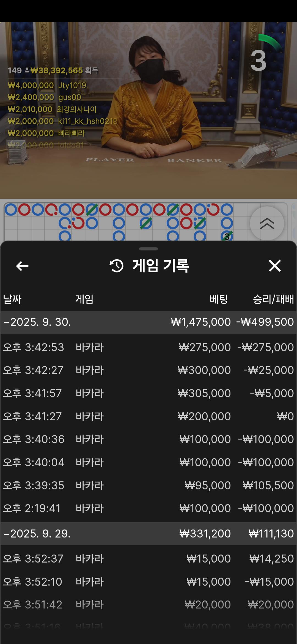Tap the player count icon beside 149
This screenshot has width=297, height=644.
(27, 70)
